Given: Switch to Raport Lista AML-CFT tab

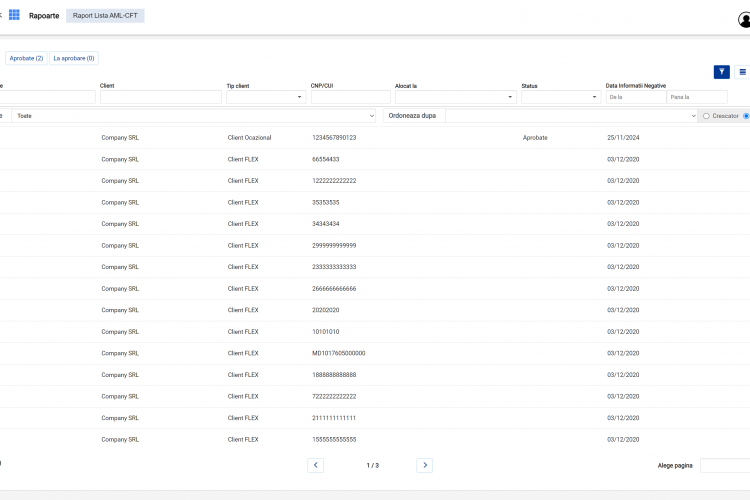Looking at the screenshot, I should pos(105,16).
